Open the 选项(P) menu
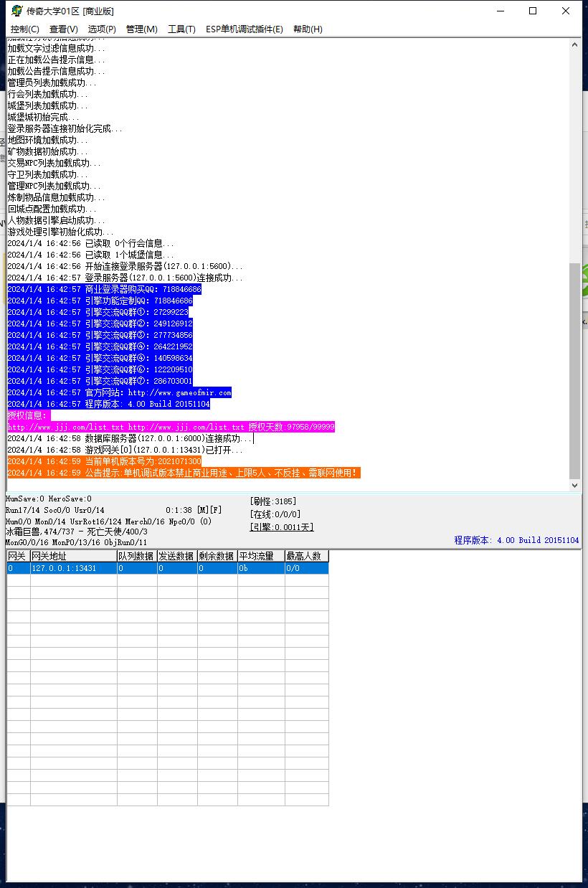588x888 pixels. (102, 29)
